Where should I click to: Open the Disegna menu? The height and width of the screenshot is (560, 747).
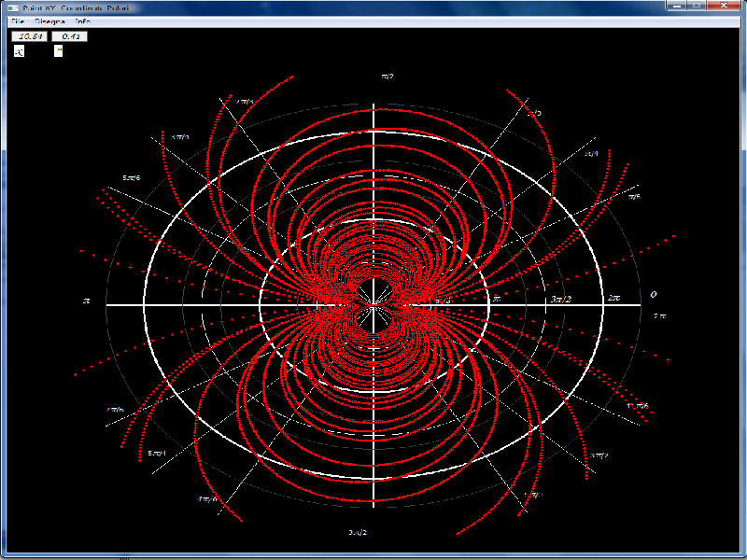(49, 21)
